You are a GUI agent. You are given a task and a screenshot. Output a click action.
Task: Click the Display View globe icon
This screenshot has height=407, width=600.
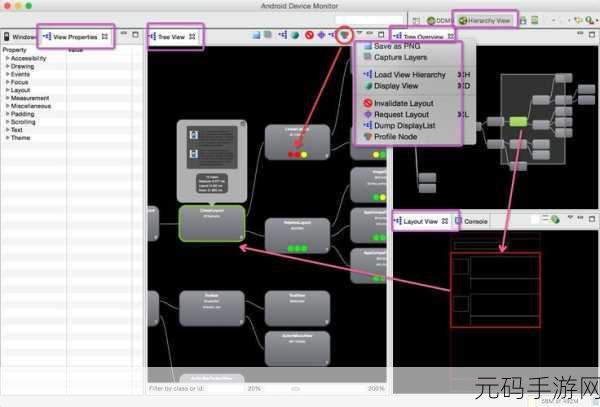[295, 35]
